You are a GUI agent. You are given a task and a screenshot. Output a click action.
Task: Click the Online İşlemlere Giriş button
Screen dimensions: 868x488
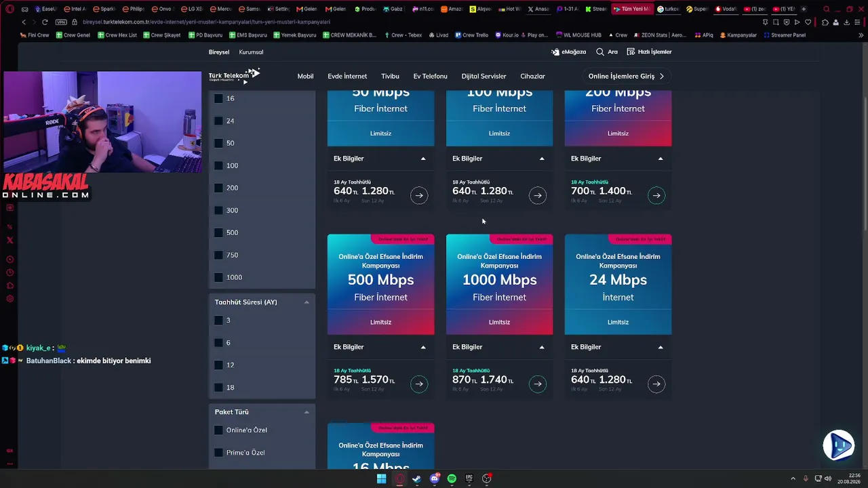(626, 76)
